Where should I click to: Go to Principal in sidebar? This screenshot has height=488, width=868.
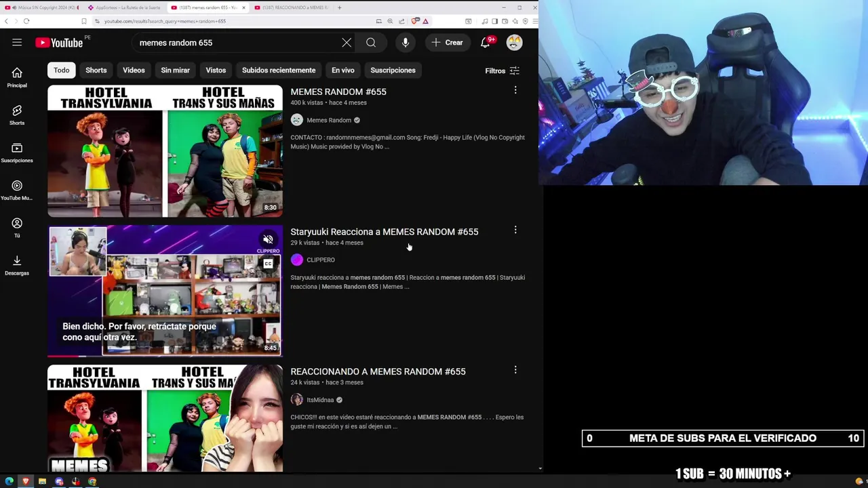[x=17, y=78]
